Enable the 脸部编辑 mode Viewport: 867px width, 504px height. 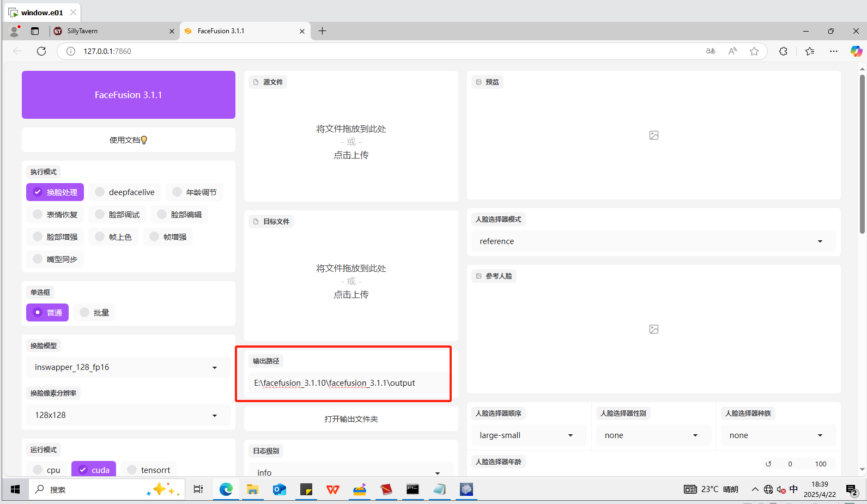coord(179,215)
